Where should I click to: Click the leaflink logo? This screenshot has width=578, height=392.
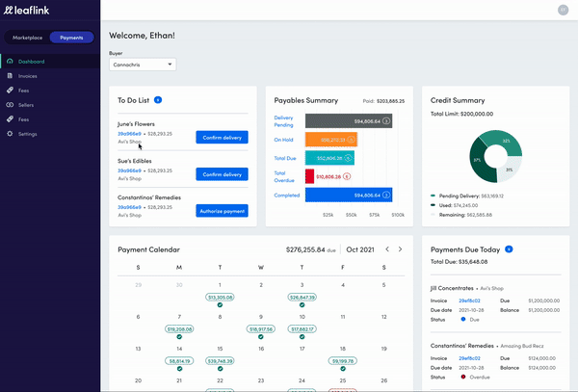[26, 11]
